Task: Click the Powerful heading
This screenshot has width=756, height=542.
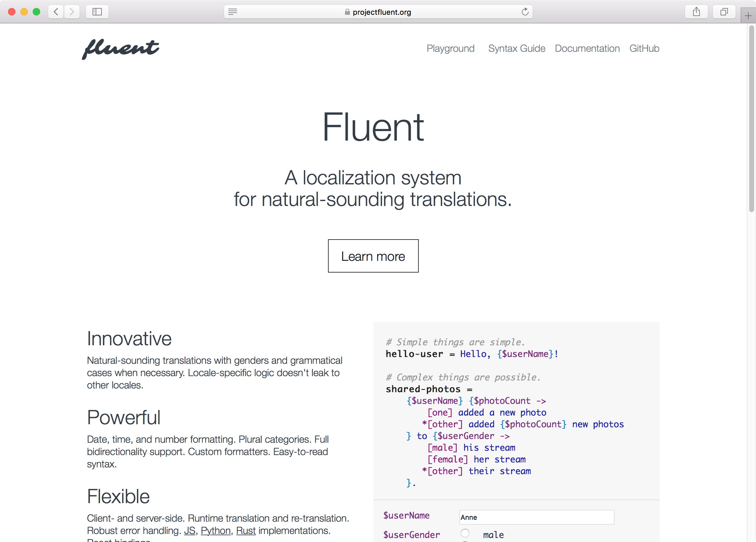Action: click(124, 417)
